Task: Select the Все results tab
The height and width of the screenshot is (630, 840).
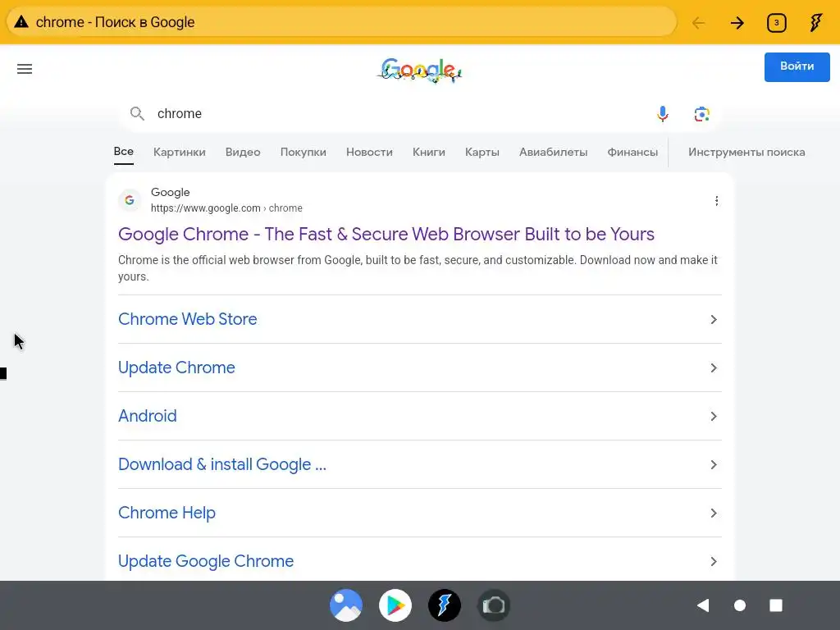Action: [123, 152]
